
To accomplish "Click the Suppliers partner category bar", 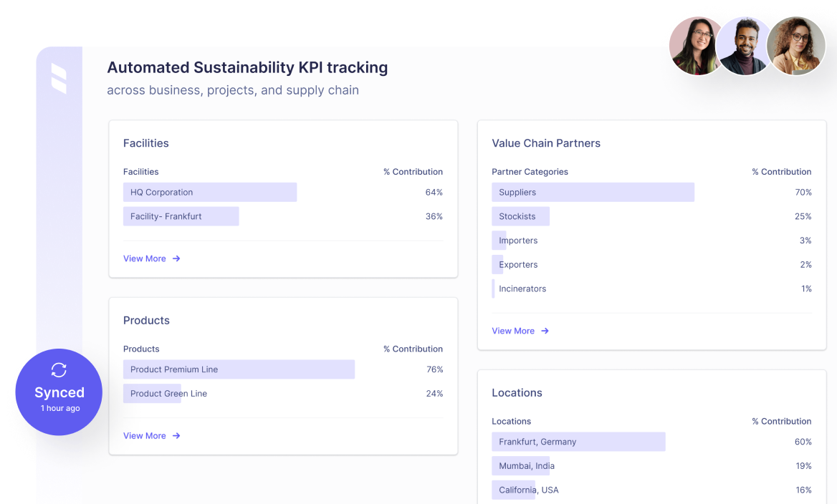I will tap(593, 193).
